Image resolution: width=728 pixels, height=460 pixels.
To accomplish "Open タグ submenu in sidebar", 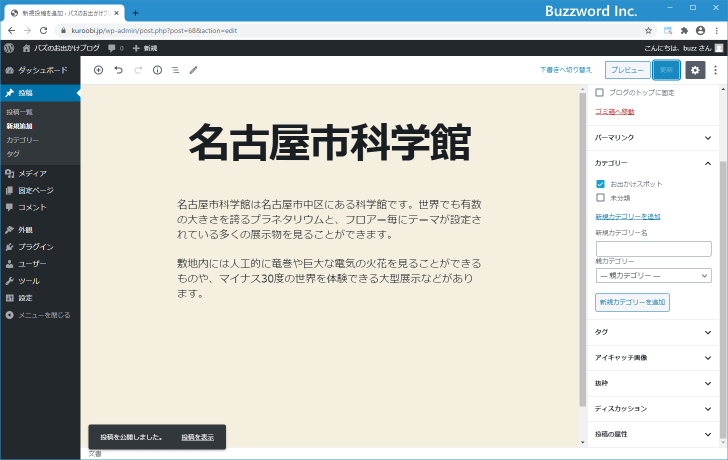I will 13,154.
